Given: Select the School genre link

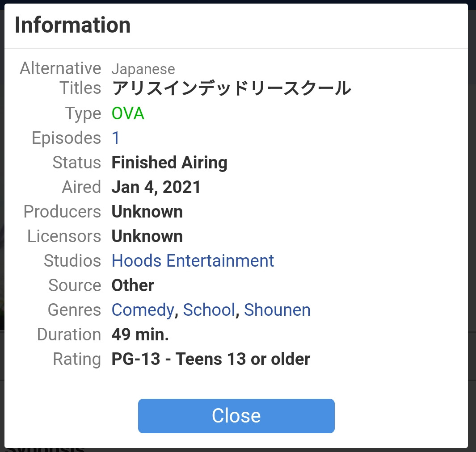Looking at the screenshot, I should click(209, 310).
